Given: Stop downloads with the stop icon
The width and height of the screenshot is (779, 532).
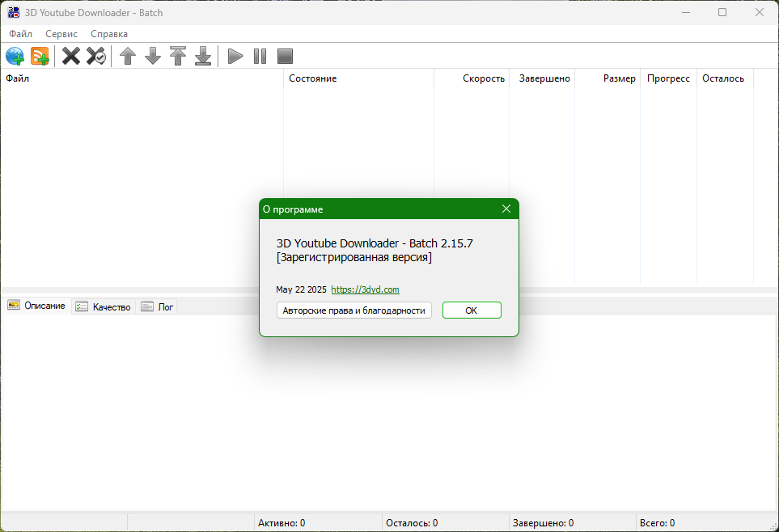Looking at the screenshot, I should tap(285, 56).
